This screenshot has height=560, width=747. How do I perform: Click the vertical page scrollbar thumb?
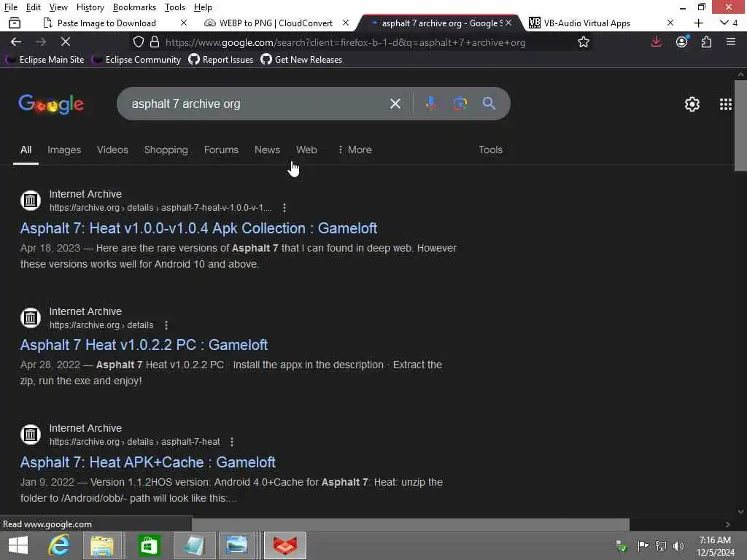point(740,125)
